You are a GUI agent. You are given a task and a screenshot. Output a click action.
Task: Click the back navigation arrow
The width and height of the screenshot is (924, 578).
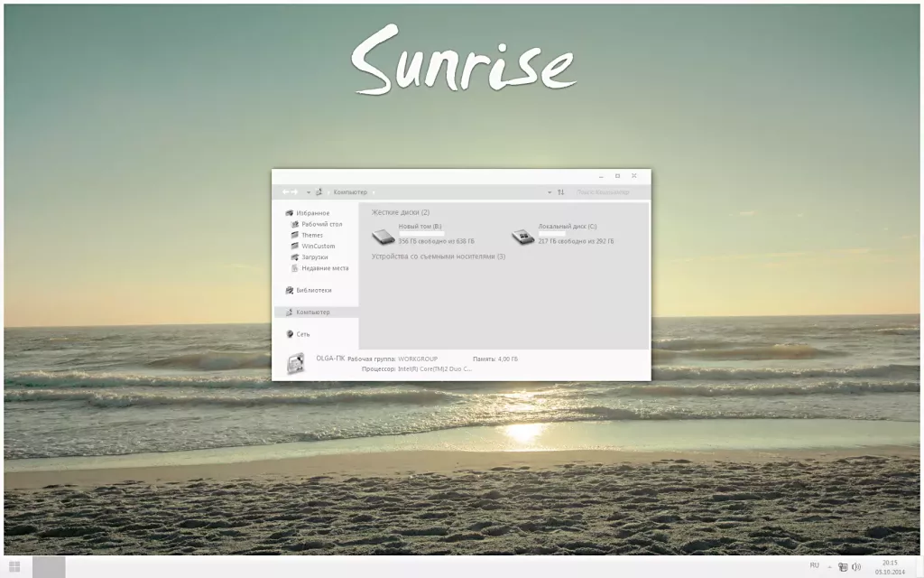pos(286,191)
